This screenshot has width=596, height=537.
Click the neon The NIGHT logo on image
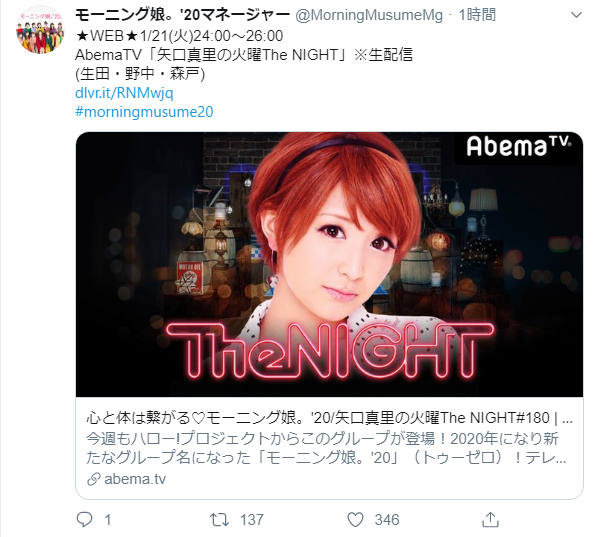[x=330, y=350]
